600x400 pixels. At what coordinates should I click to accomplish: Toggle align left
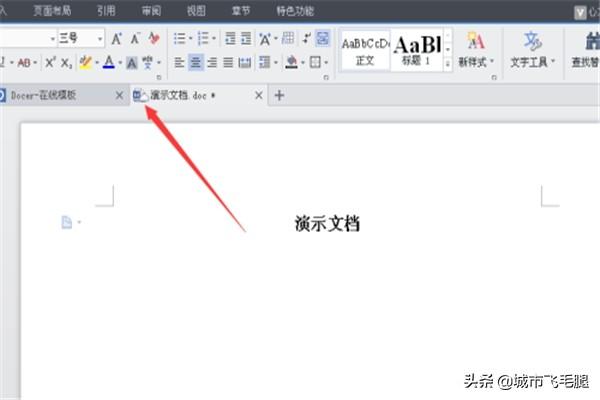point(179,62)
